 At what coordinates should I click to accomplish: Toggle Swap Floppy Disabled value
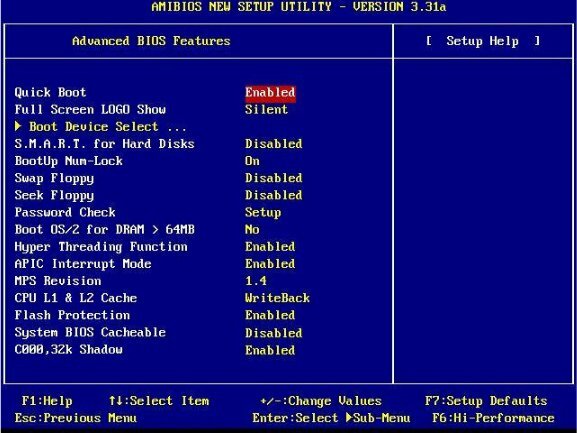pyautogui.click(x=274, y=178)
